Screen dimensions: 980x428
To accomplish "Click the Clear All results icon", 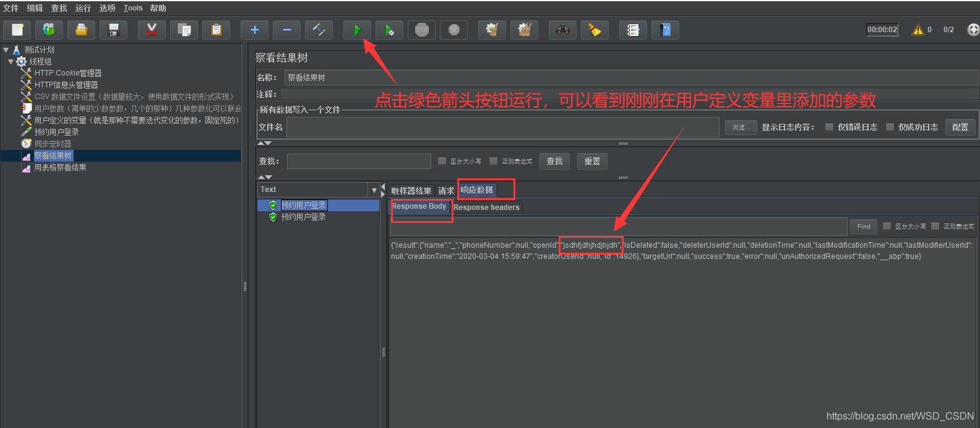I will click(525, 30).
